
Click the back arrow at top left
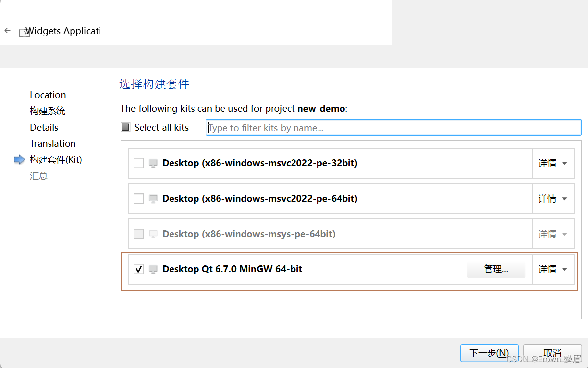pyautogui.click(x=7, y=30)
